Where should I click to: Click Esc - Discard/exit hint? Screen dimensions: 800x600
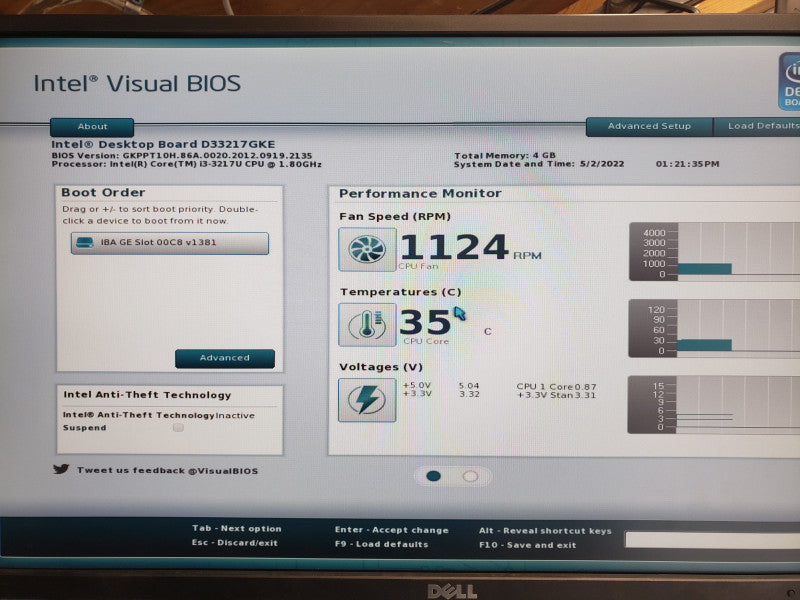click(x=235, y=542)
